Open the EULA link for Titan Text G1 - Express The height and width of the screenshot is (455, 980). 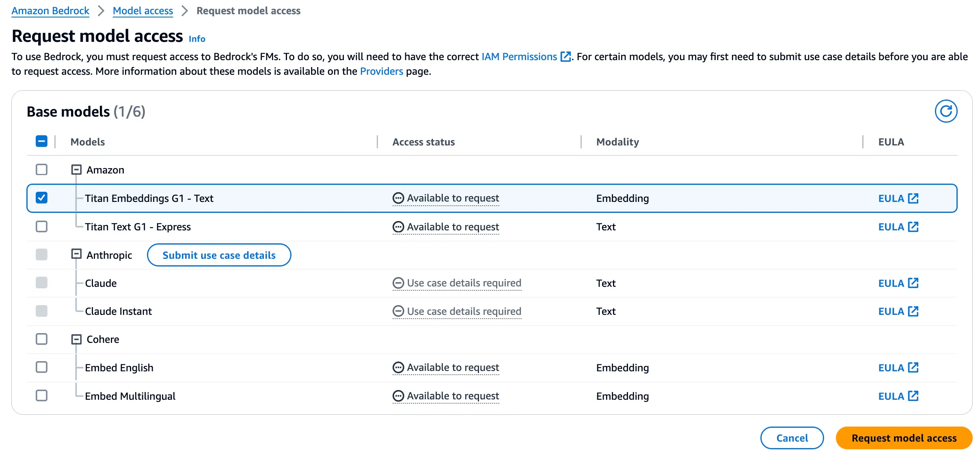(x=891, y=227)
